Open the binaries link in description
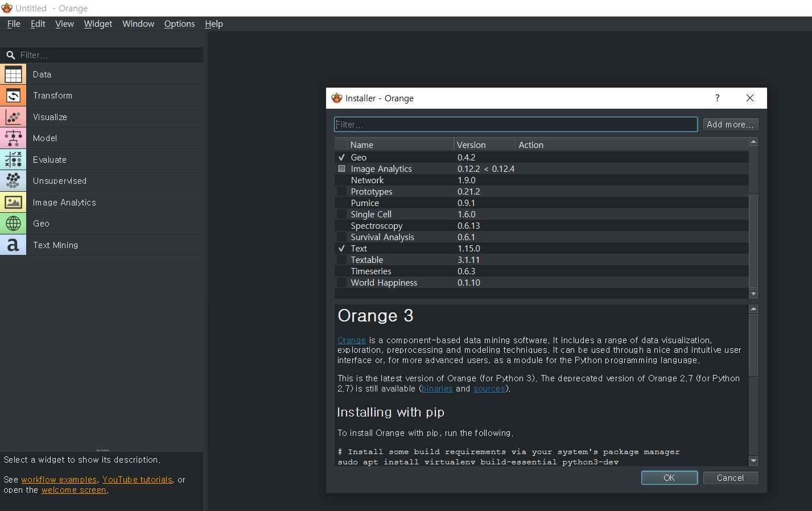This screenshot has width=812, height=511. click(437, 389)
